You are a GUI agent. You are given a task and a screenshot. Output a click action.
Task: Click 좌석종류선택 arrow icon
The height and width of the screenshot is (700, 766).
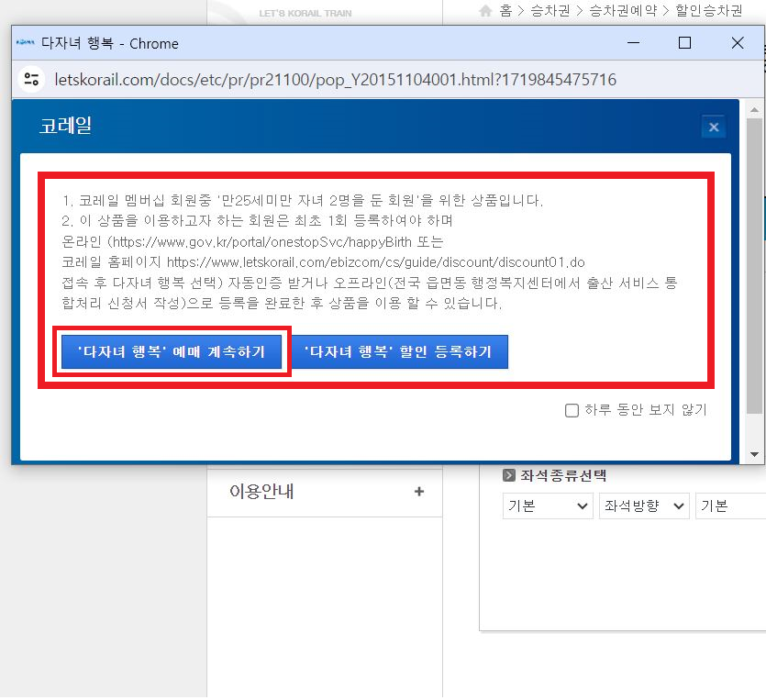509,475
